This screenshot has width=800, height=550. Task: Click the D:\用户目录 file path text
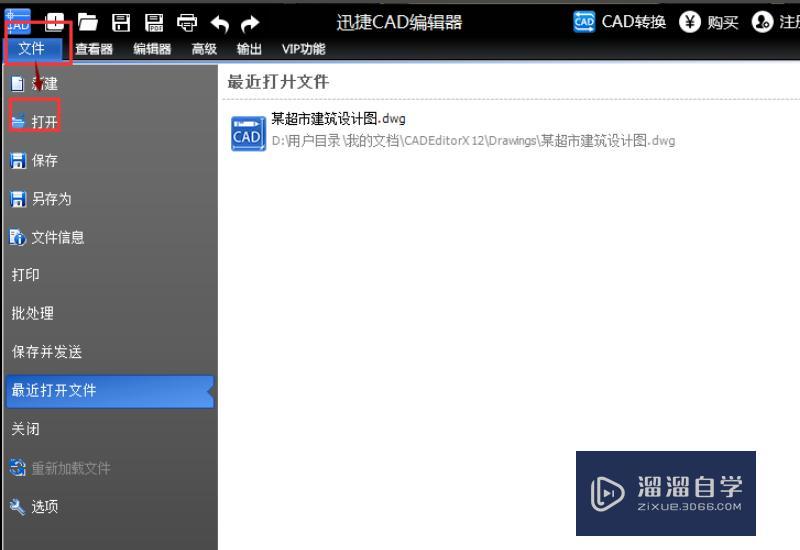pos(473,141)
